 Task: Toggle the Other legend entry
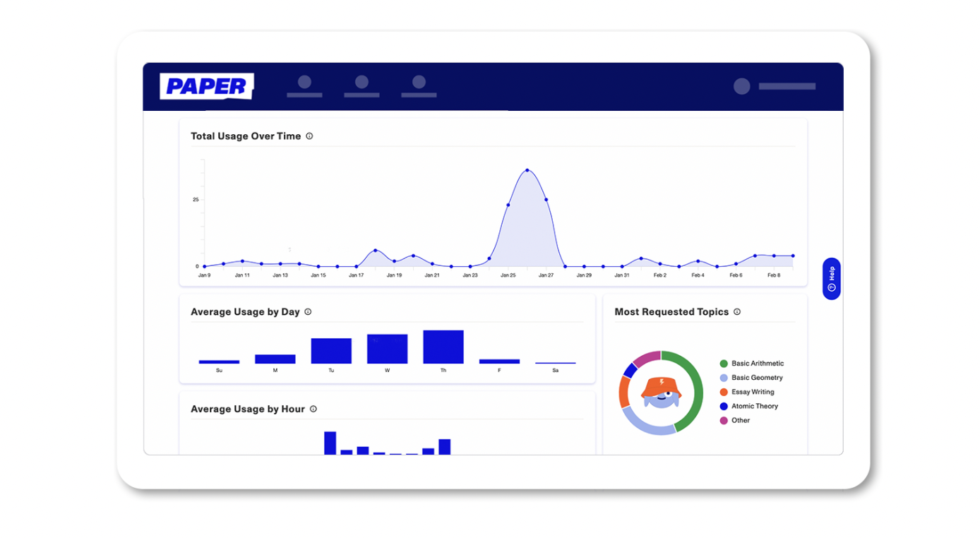point(740,421)
